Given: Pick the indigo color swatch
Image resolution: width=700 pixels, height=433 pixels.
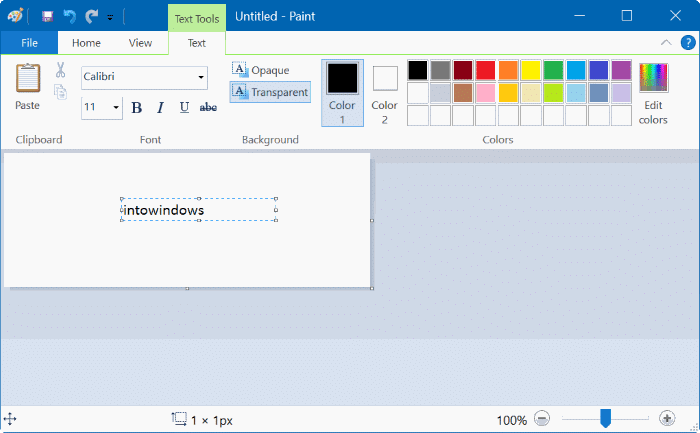Looking at the screenshot, I should pos(599,70).
